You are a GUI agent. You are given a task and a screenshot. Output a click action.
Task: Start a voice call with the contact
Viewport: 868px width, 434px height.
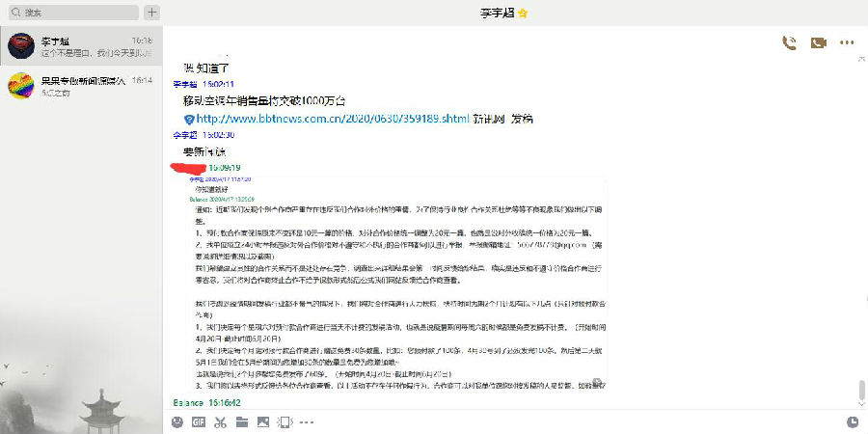(x=789, y=42)
